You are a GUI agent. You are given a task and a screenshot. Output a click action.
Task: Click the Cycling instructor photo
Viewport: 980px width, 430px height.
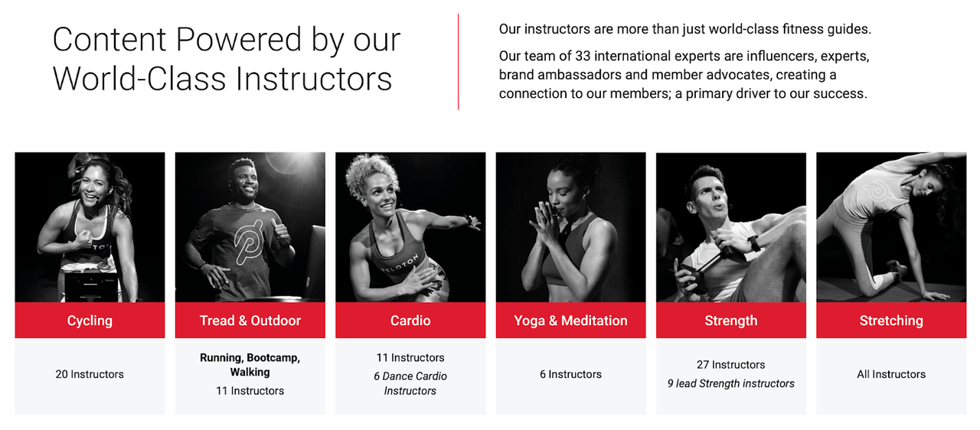tap(90, 227)
